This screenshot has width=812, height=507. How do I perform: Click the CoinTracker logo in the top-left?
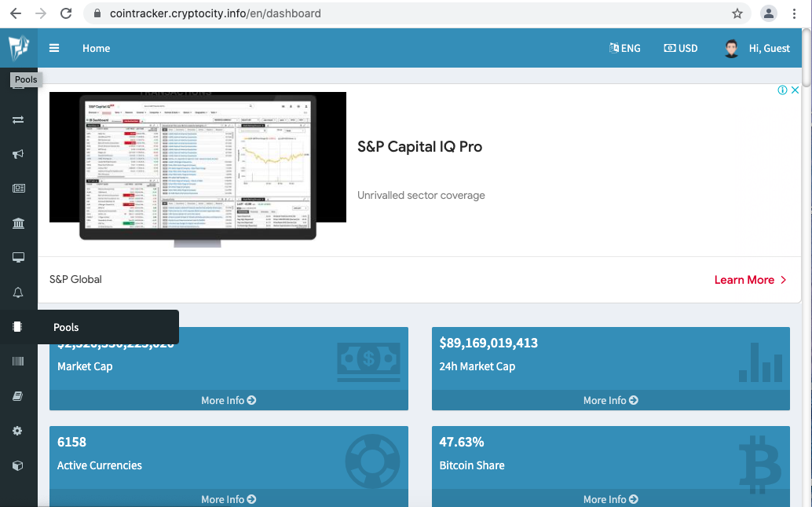pos(19,48)
